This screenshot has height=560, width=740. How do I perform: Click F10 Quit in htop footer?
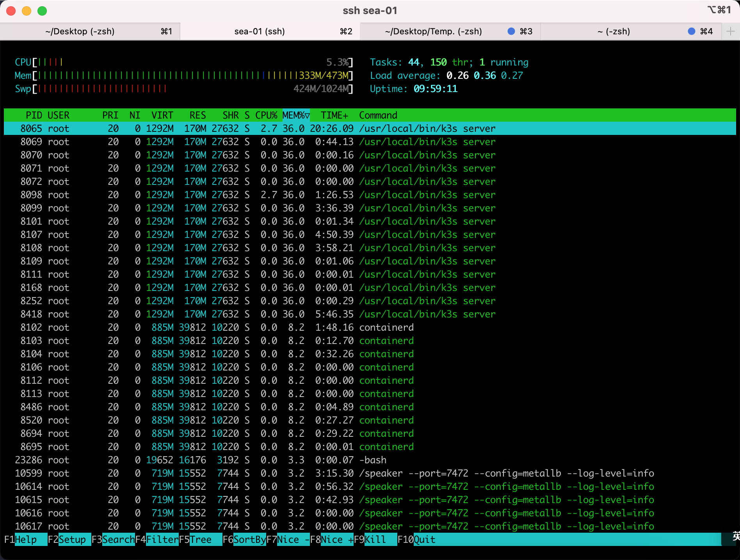click(416, 539)
